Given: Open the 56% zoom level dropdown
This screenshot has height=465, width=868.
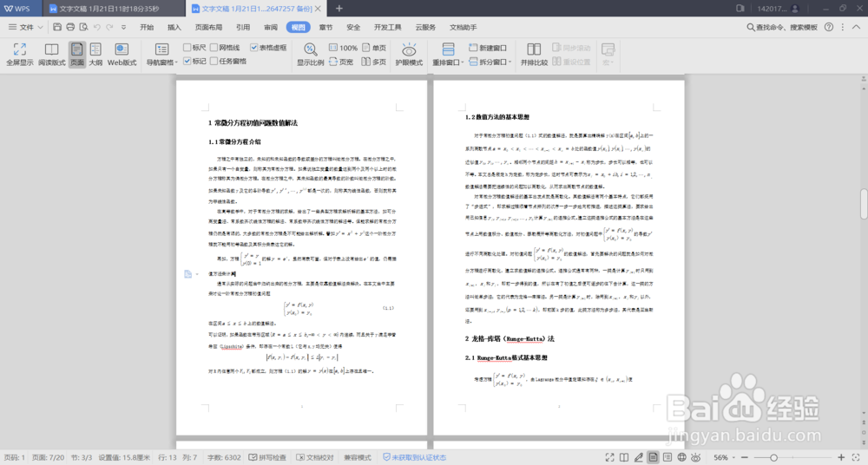Looking at the screenshot, I should click(x=724, y=457).
